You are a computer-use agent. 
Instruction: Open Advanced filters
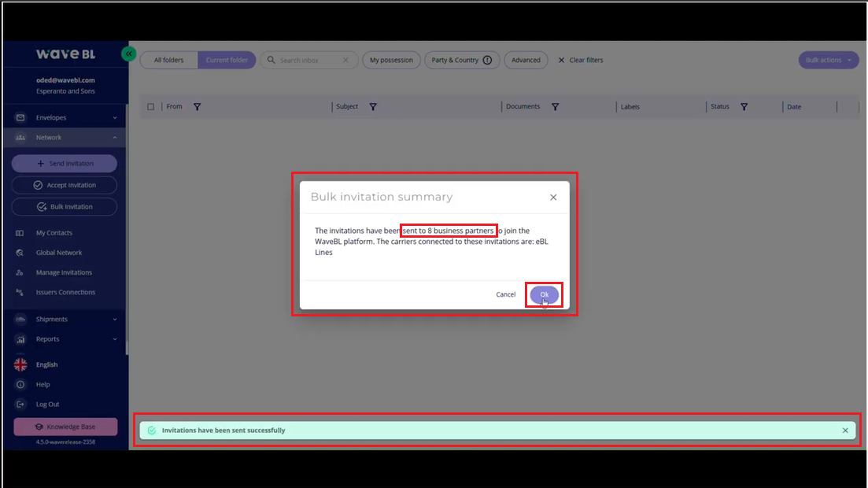tap(526, 60)
